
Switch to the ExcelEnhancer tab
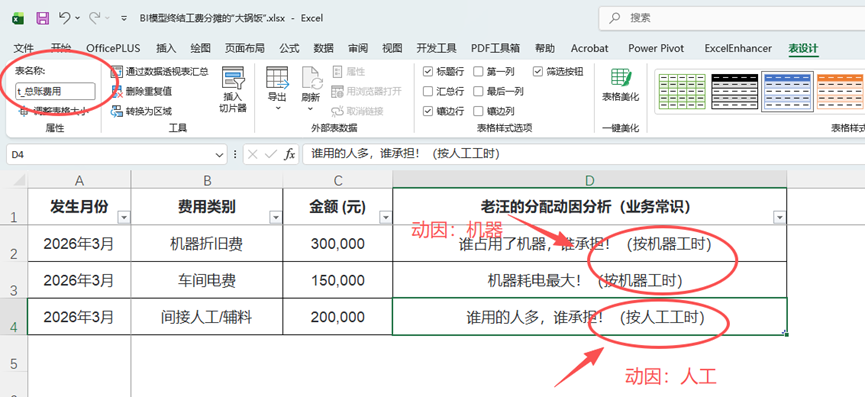click(738, 49)
